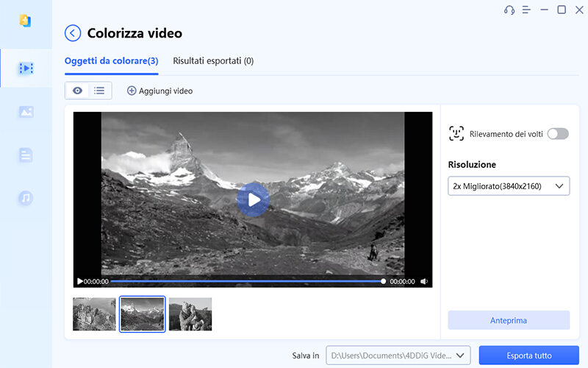
Task: Open the video enhancer sidebar icon
Action: (26, 68)
